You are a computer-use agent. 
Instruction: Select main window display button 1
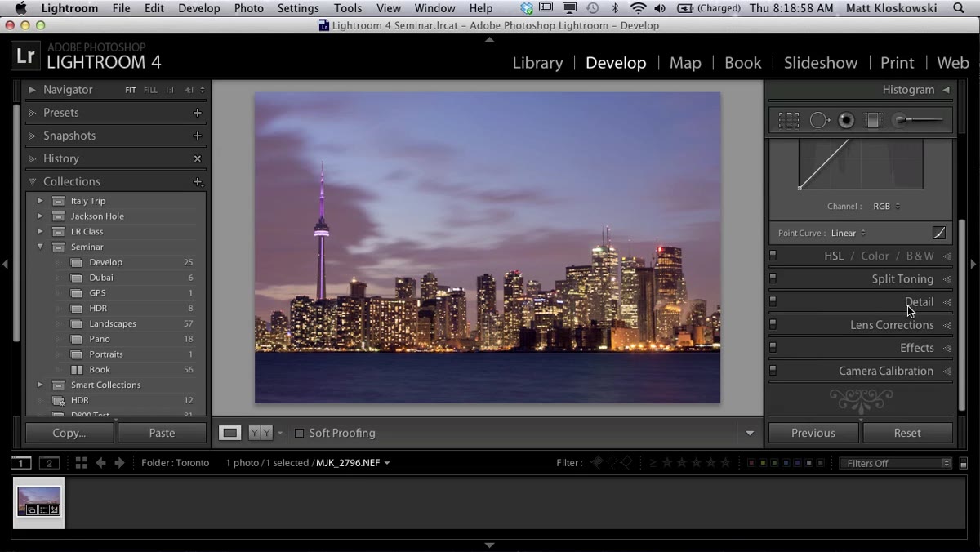(x=20, y=463)
